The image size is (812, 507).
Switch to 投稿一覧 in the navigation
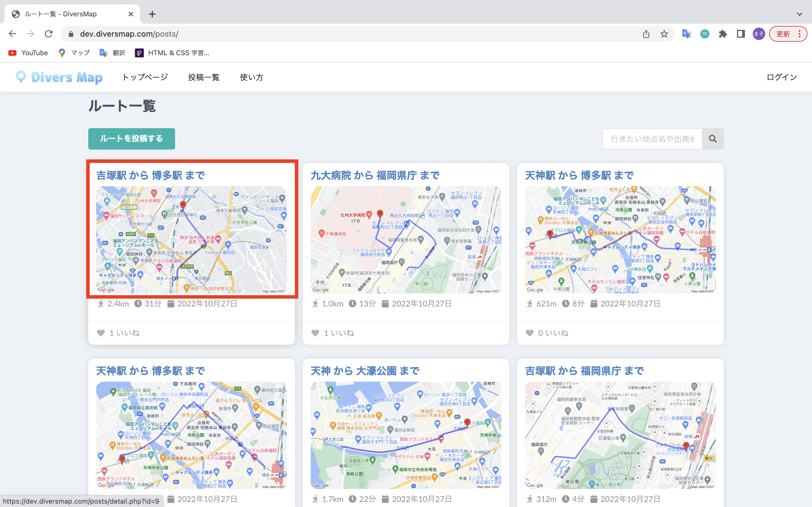(x=204, y=77)
